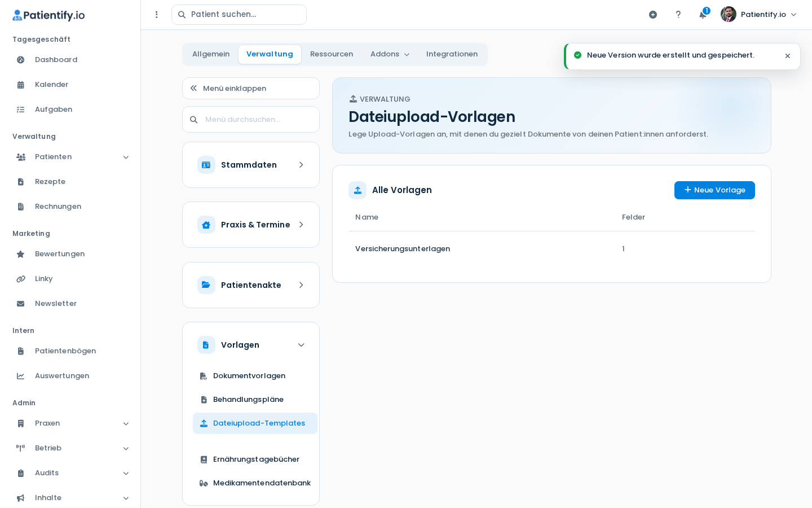The width and height of the screenshot is (812, 508).
Task: Click the Newsletter envelope icon
Action: tap(21, 304)
